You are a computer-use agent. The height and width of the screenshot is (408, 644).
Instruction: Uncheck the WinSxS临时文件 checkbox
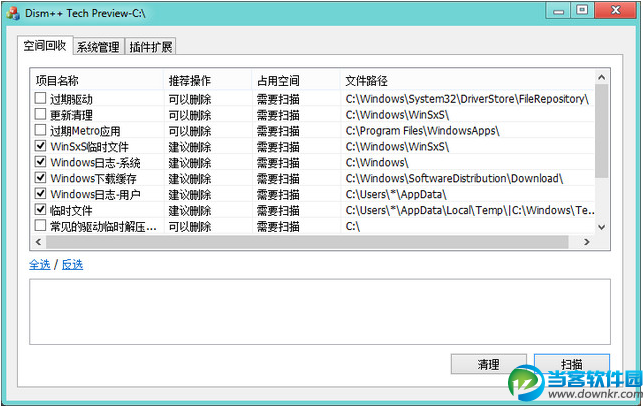pyautogui.click(x=40, y=146)
